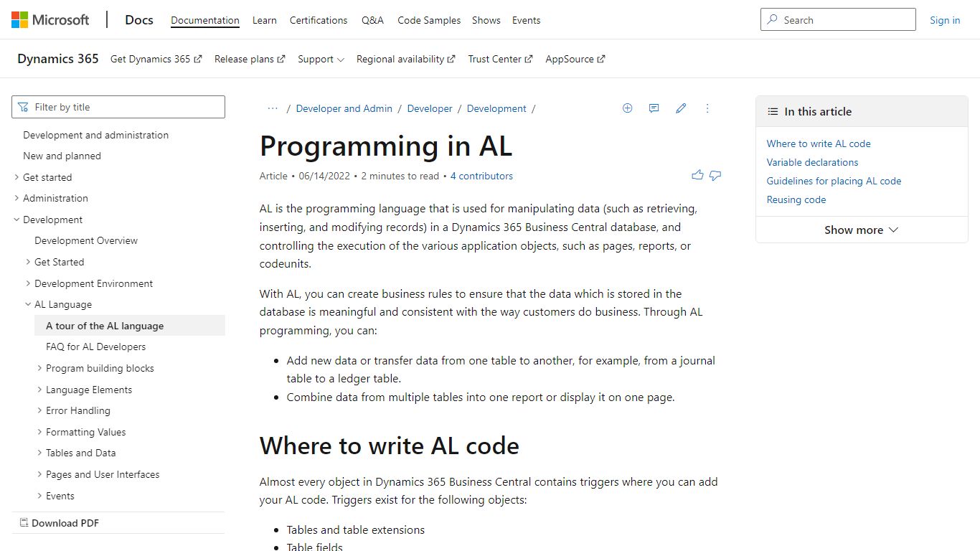Open the Learn menu item
Viewport: 980px width, 551px height.
tap(265, 20)
